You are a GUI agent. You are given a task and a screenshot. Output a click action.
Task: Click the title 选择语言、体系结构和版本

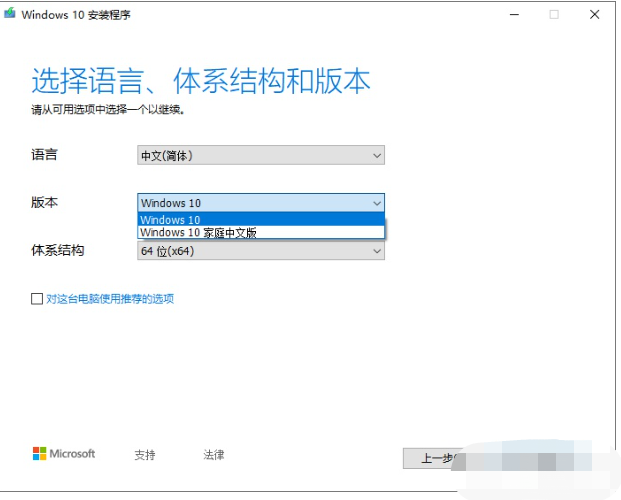coord(201,81)
